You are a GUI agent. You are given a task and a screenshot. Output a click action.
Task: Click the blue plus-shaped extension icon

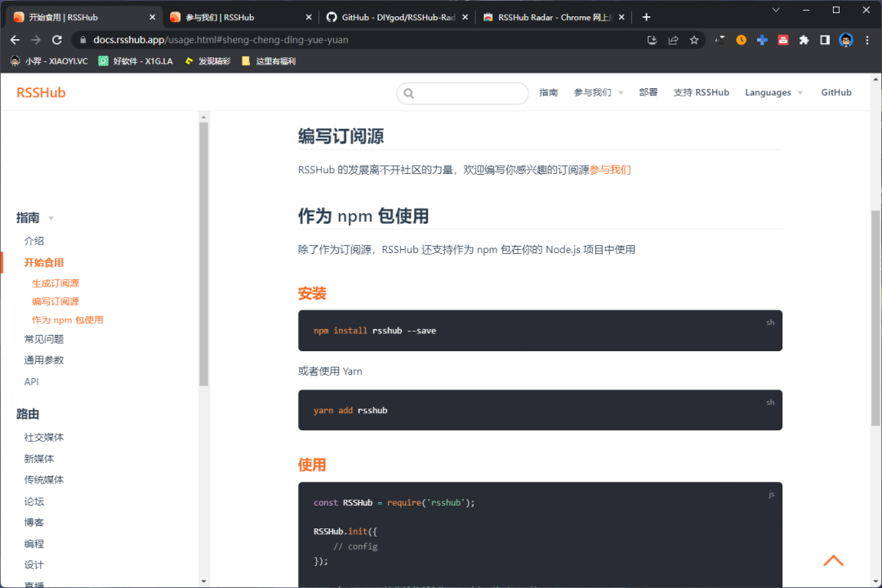[762, 38]
